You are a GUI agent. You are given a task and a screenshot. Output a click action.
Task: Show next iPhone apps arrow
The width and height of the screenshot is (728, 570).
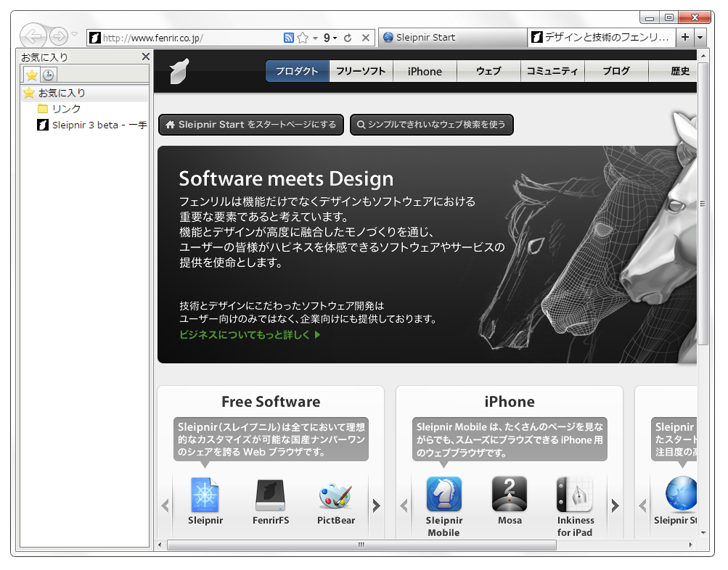pos(615,505)
